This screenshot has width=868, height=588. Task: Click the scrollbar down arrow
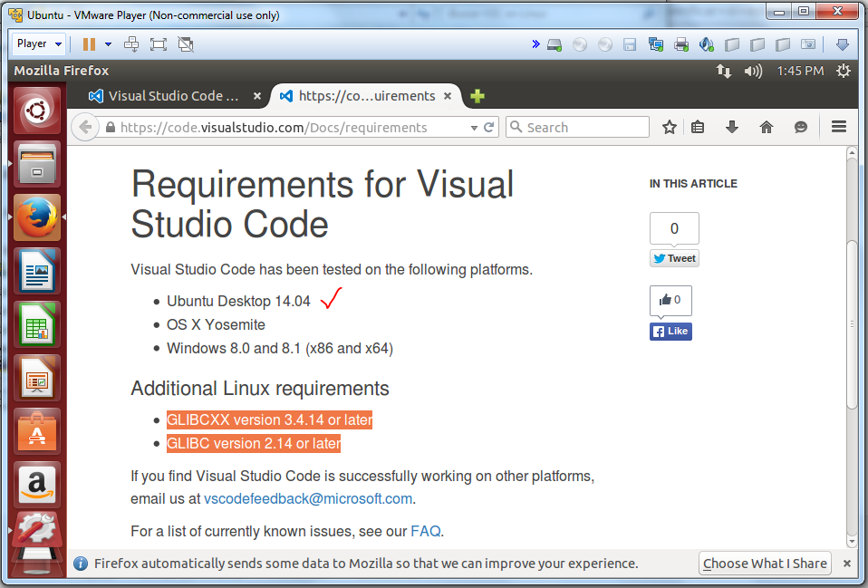click(852, 542)
